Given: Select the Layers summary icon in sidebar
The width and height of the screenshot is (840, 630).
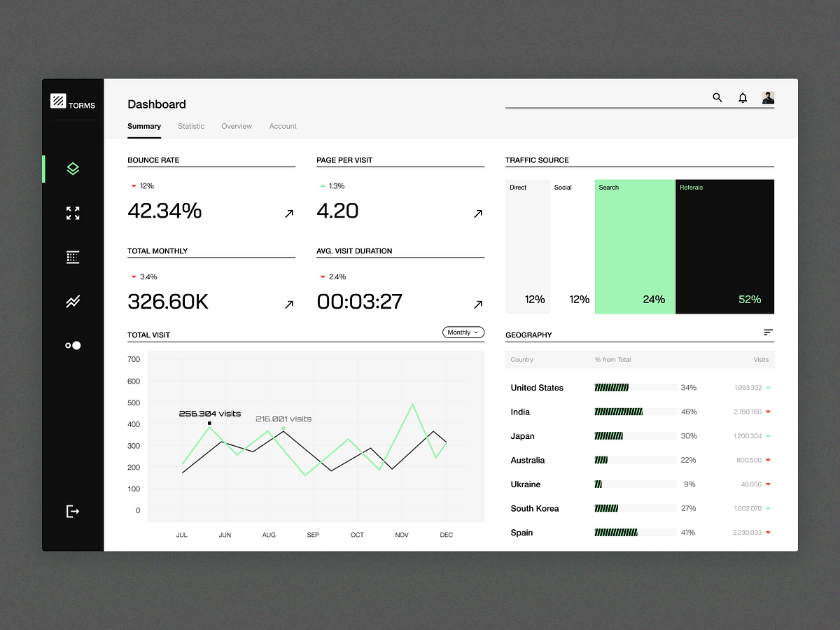Looking at the screenshot, I should pos(73,169).
